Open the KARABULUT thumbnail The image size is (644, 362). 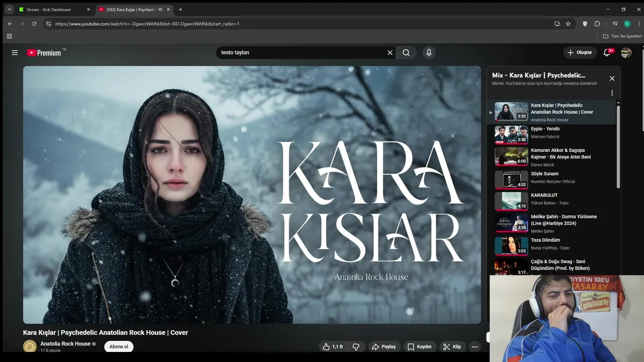click(x=511, y=201)
